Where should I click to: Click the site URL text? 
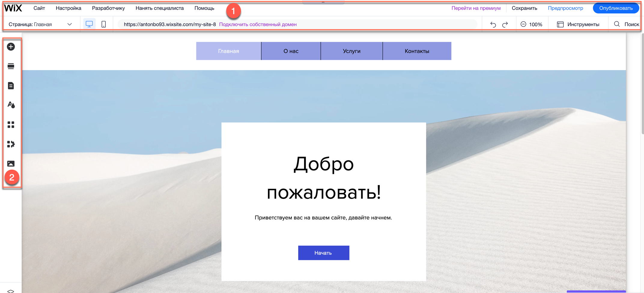tap(170, 24)
